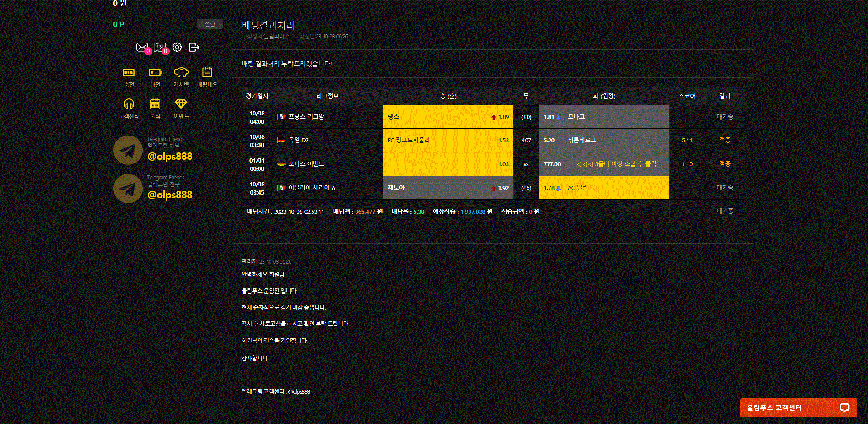The height and width of the screenshot is (424, 868).
Task: Select the 랭스 home bet cell
Action: coord(448,117)
